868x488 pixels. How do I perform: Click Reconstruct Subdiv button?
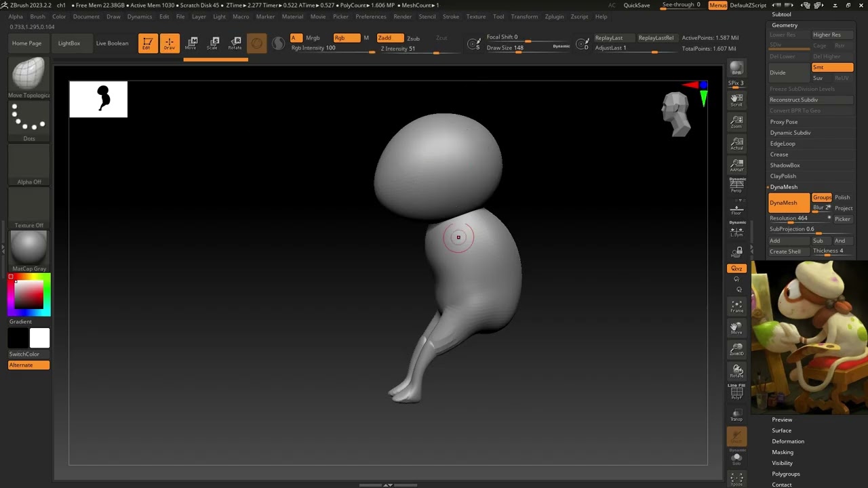click(810, 100)
